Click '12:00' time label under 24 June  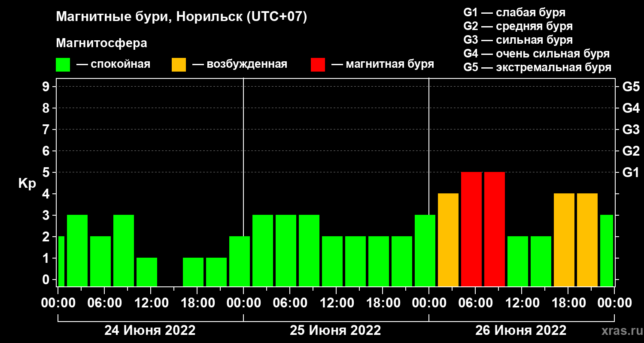pos(151,303)
